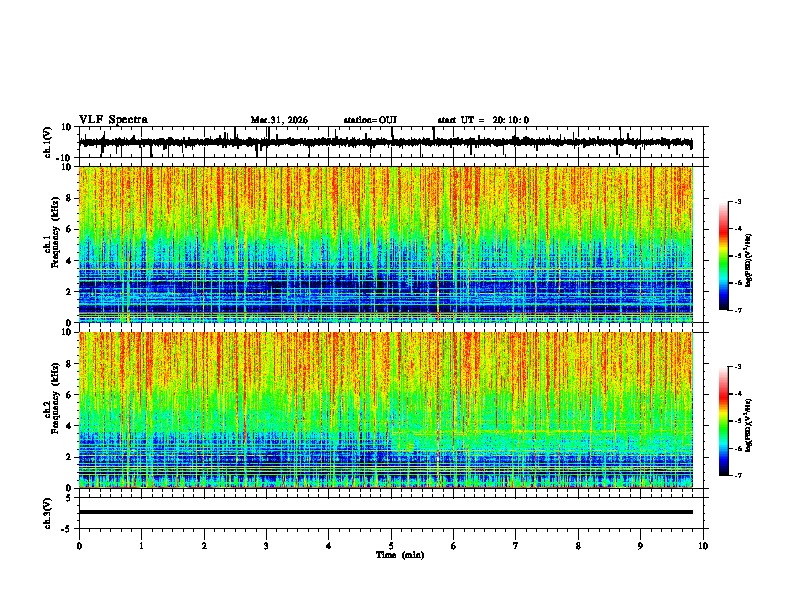Click the ch.2 color scale bar
Screen dimensions: 792x612
coord(724,421)
